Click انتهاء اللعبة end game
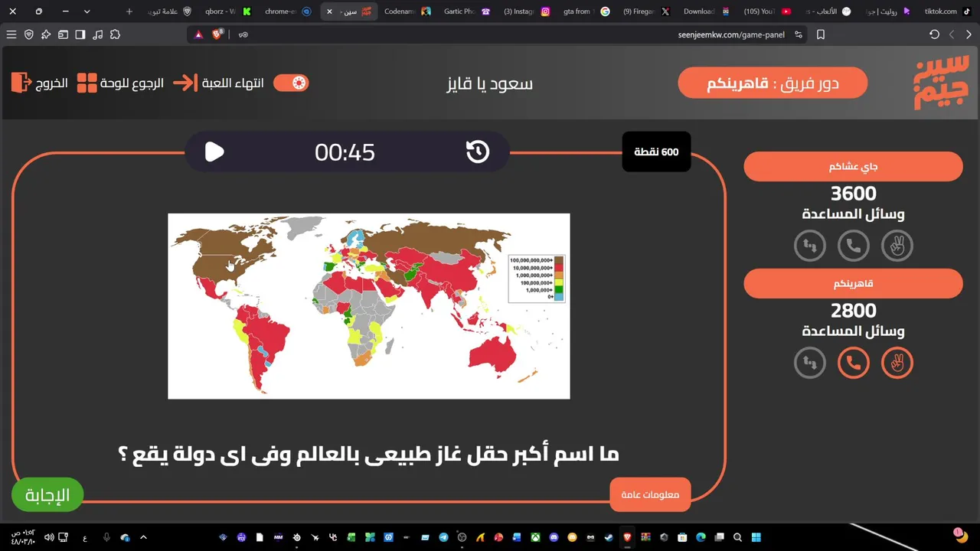The image size is (980, 551). (x=218, y=83)
